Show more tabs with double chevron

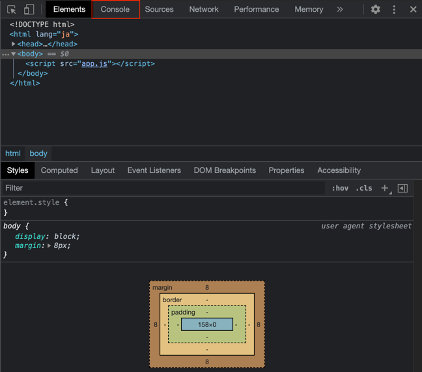[340, 9]
